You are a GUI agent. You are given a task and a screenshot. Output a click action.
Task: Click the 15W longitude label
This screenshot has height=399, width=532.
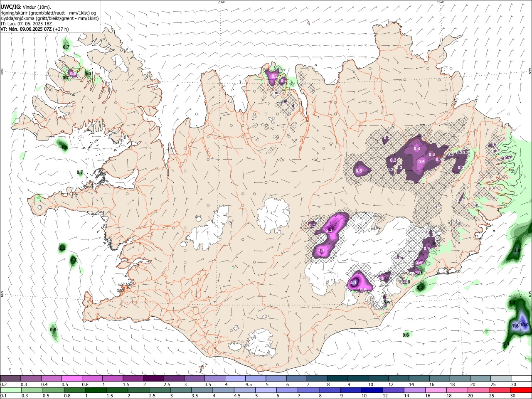440,2
